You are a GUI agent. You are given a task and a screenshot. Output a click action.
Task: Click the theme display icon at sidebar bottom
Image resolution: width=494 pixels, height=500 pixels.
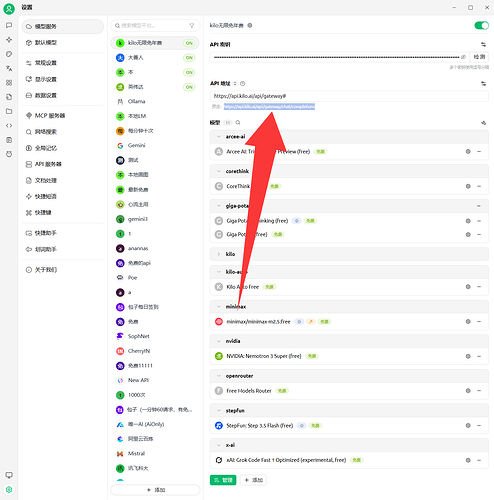point(9,475)
